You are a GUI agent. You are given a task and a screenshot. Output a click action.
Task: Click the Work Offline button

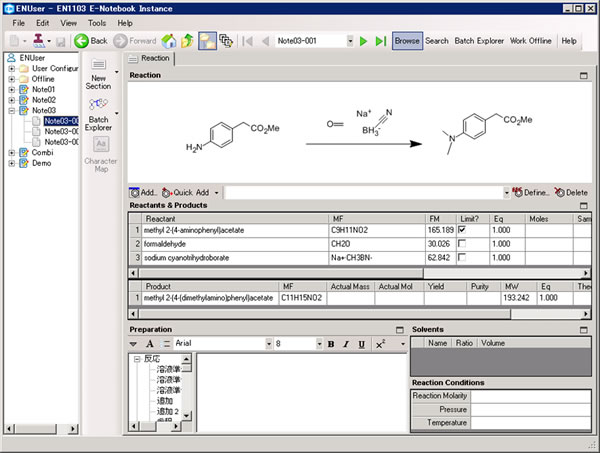coord(531,41)
